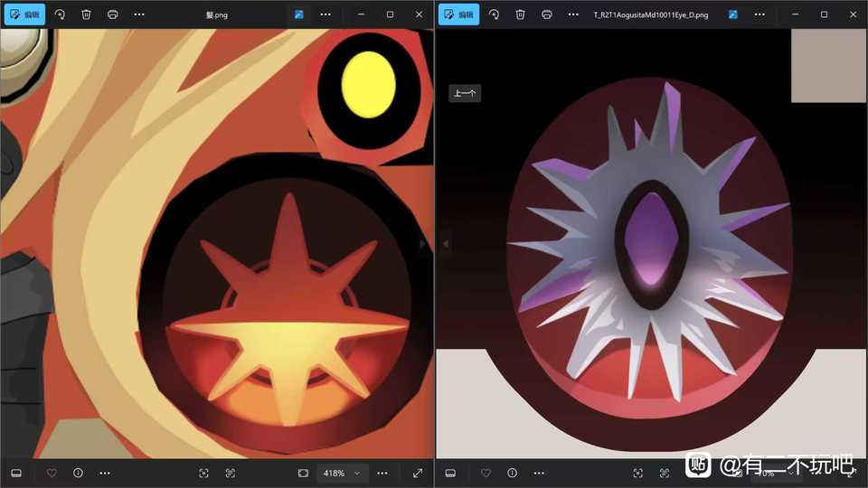Image resolution: width=868 pixels, height=488 pixels.
Task: Enter fullscreen for the 鬓.png window
Action: click(x=418, y=473)
